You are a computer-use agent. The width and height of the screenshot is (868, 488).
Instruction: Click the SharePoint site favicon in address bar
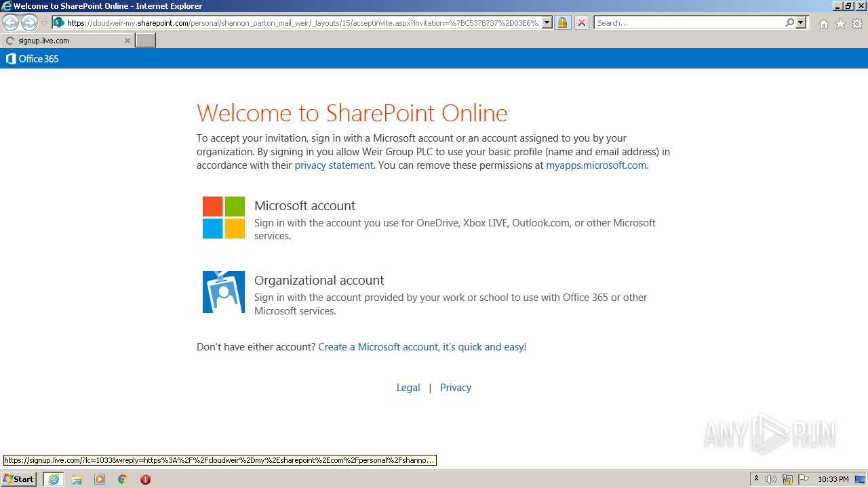[x=59, y=22]
